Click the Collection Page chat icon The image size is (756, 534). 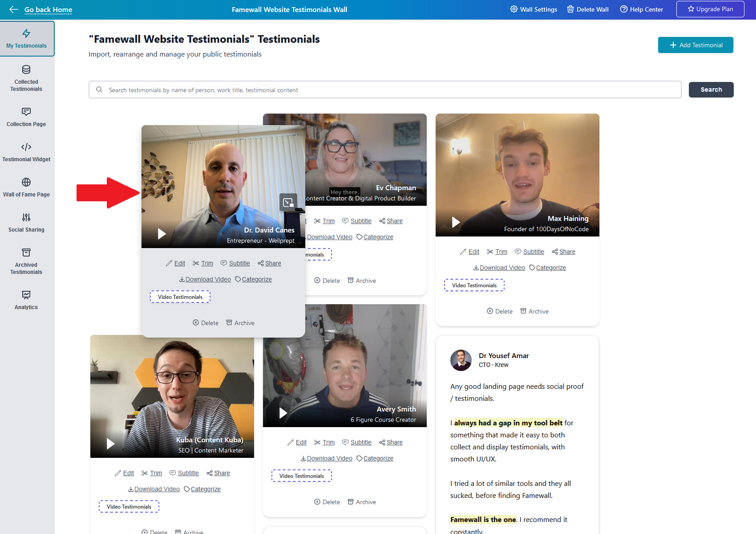[26, 112]
